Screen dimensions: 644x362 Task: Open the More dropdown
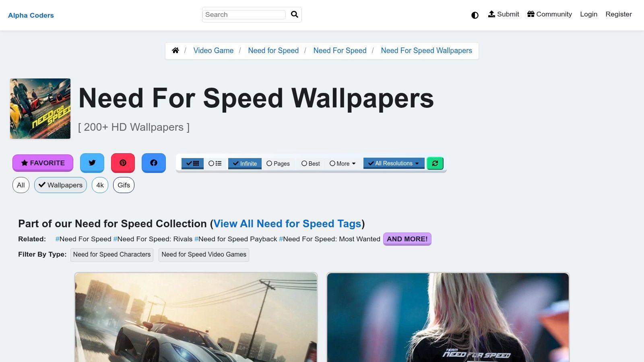pyautogui.click(x=343, y=163)
